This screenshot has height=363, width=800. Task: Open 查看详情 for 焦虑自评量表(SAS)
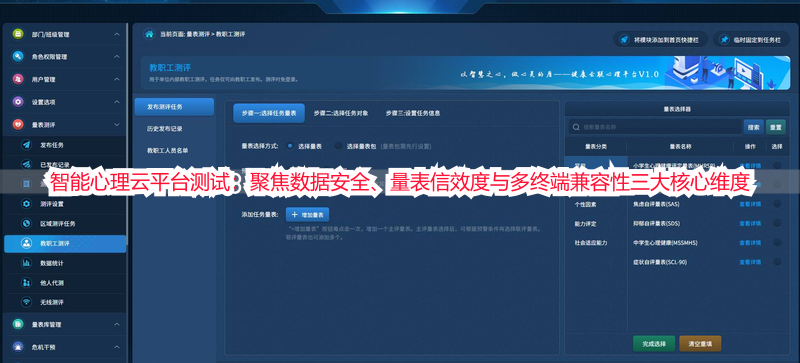point(750,204)
